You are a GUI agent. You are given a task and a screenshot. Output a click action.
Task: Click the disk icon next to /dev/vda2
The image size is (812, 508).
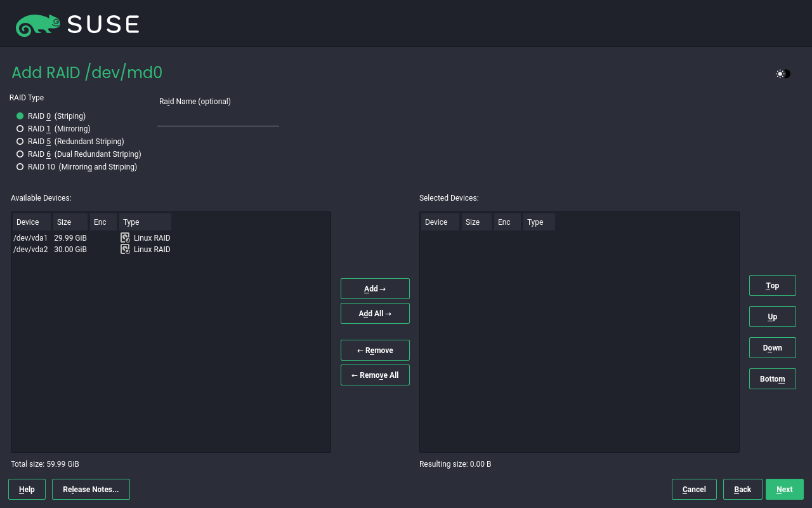pos(126,250)
